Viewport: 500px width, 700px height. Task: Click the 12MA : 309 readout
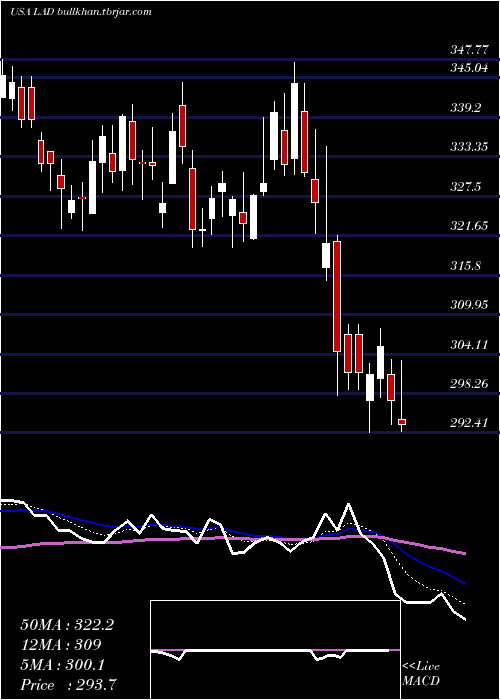point(61,645)
